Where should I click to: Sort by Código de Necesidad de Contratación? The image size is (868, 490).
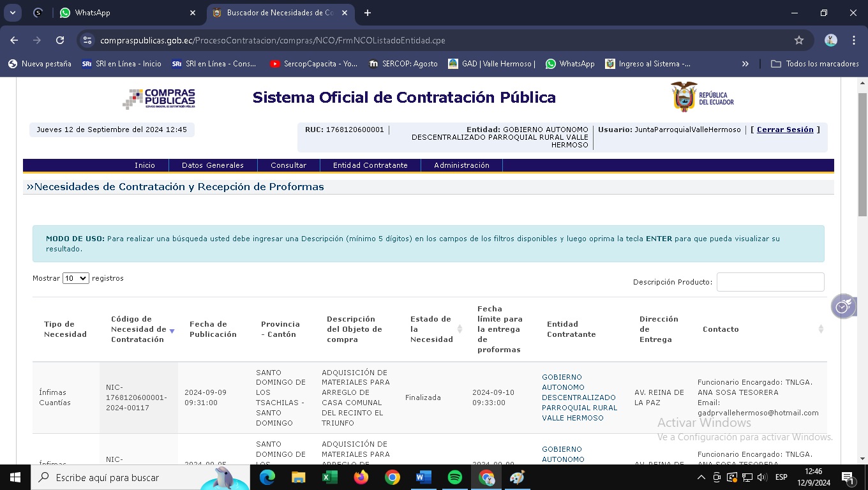click(138, 329)
